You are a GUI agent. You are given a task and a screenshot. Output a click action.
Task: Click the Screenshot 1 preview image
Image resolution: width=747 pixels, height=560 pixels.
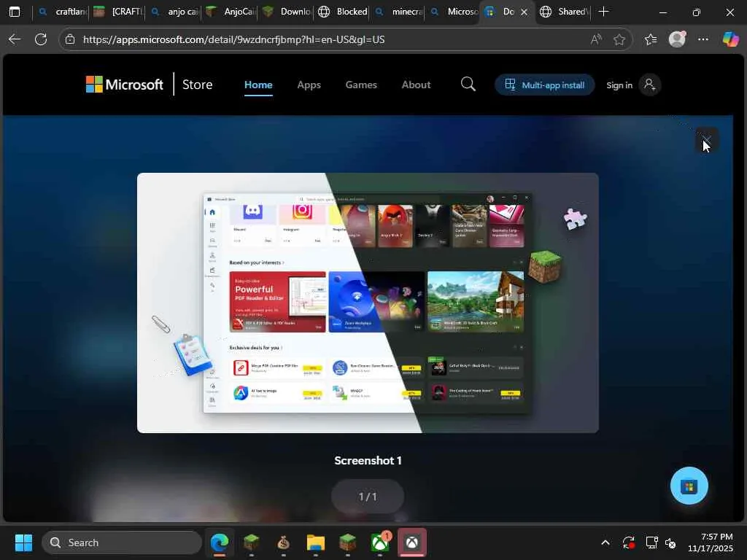pos(368,303)
